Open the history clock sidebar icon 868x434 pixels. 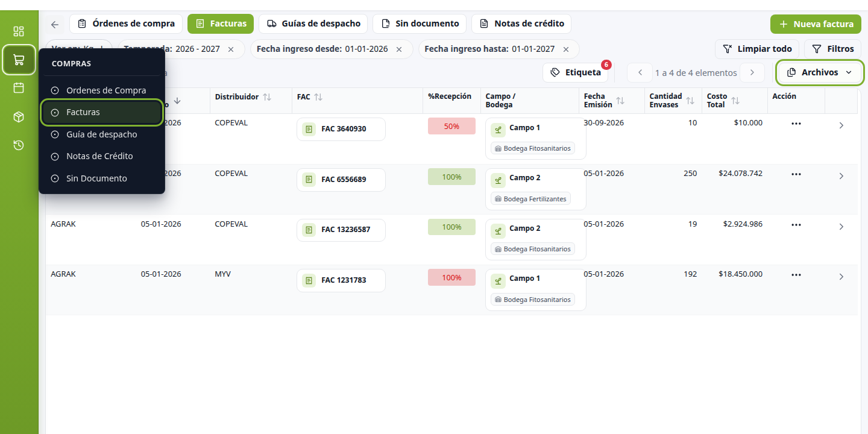coord(19,145)
